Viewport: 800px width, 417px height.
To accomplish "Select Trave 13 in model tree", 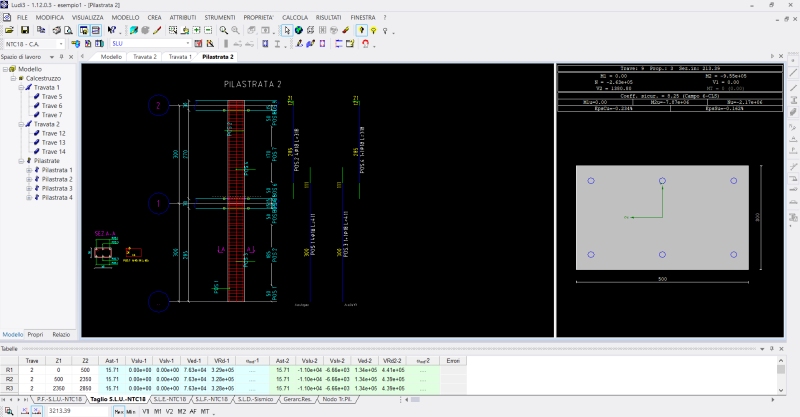I will [52, 142].
